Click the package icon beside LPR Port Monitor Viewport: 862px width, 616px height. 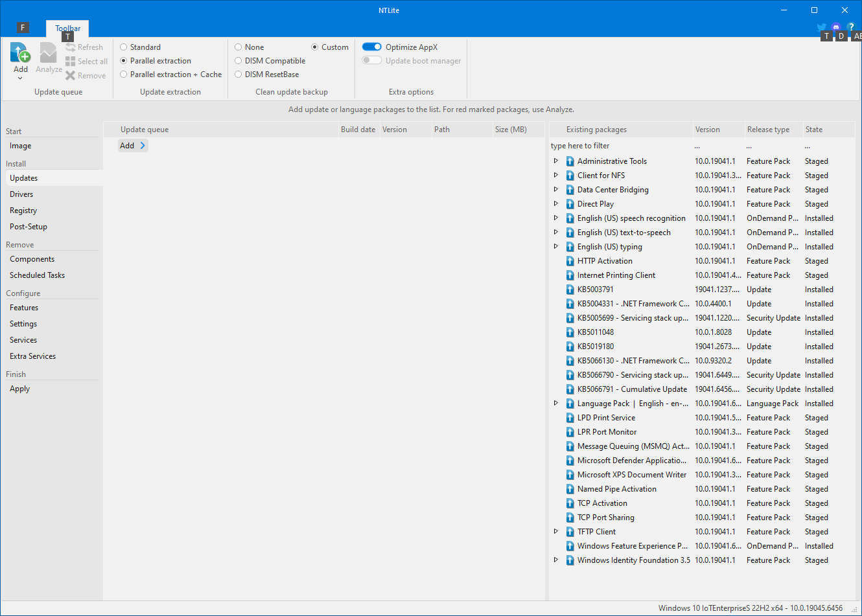(x=570, y=432)
